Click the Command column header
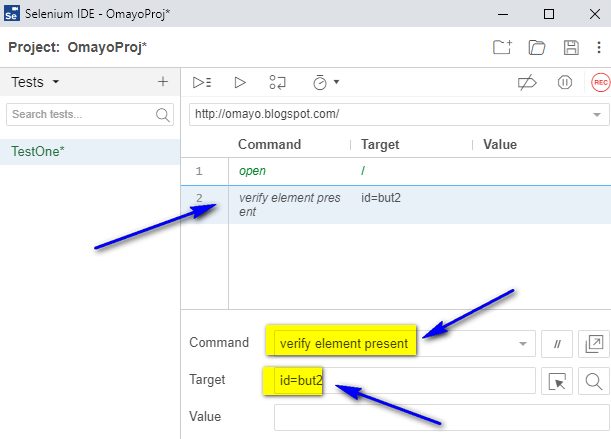Viewport: 611px width, 439px height. coord(270,145)
